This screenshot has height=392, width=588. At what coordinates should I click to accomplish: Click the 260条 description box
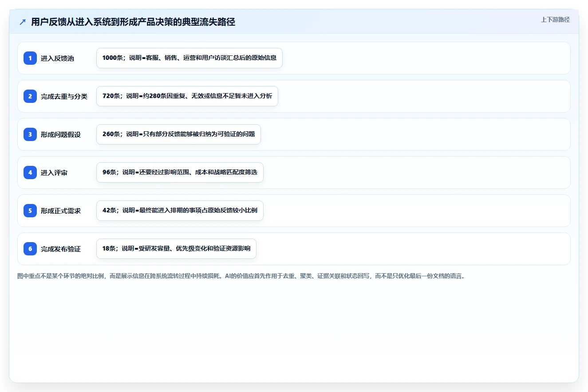click(x=178, y=134)
